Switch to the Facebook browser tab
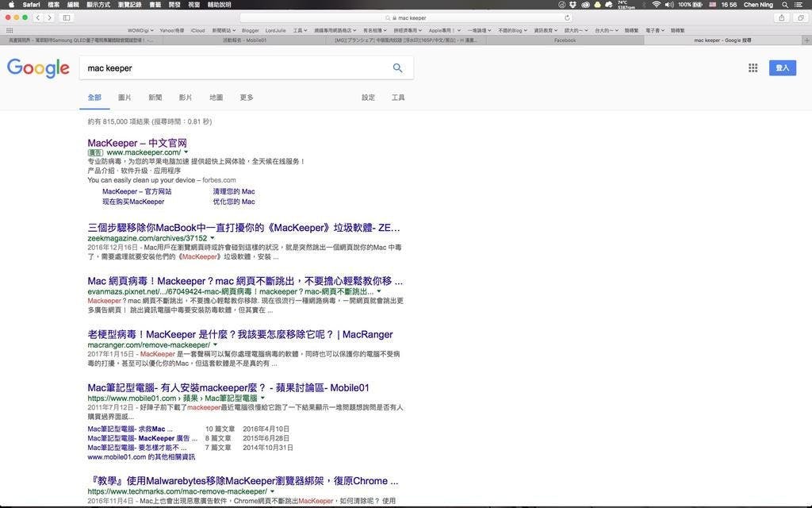The width and height of the screenshot is (812, 508). 565,40
